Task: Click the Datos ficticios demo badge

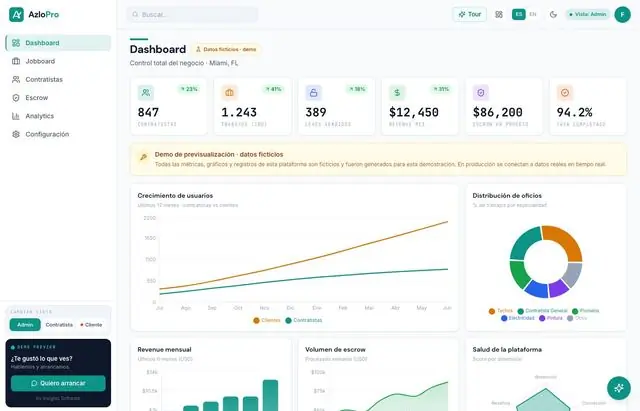Action: (x=226, y=49)
